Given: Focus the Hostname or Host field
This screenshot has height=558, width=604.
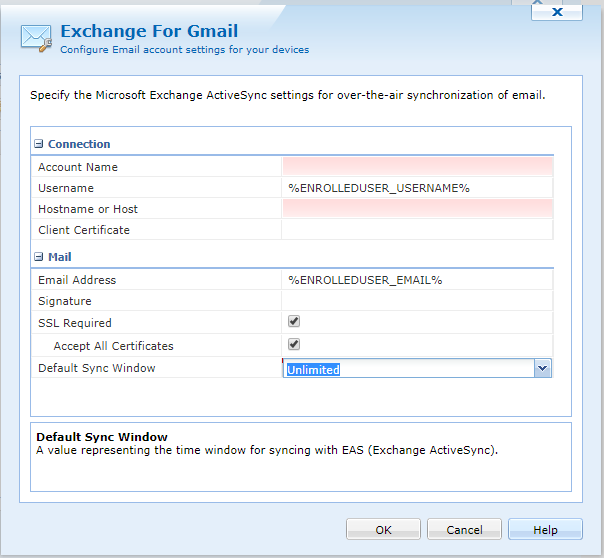Looking at the screenshot, I should 417,209.
